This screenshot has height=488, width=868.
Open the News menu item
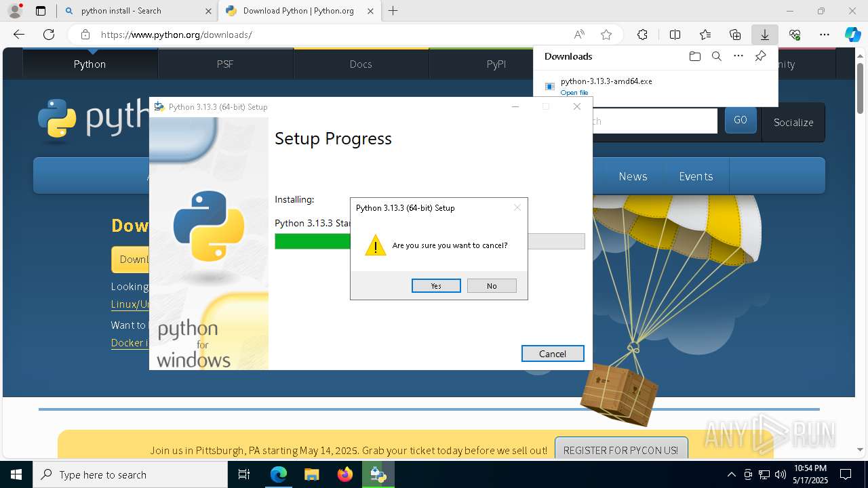633,176
